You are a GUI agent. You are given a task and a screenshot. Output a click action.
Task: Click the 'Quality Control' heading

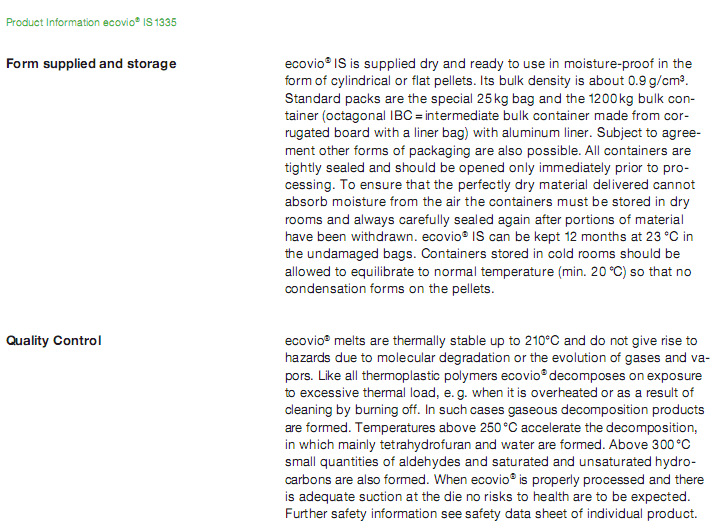(54, 341)
